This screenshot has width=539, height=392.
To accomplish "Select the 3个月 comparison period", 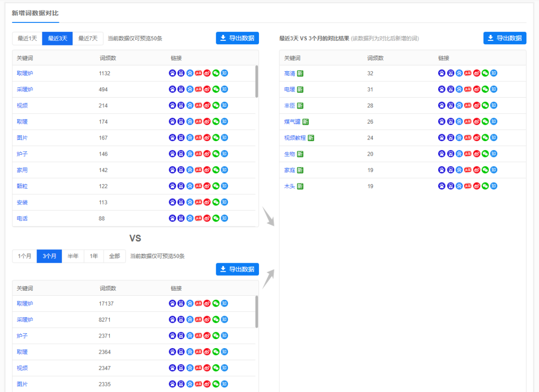I will (x=49, y=256).
